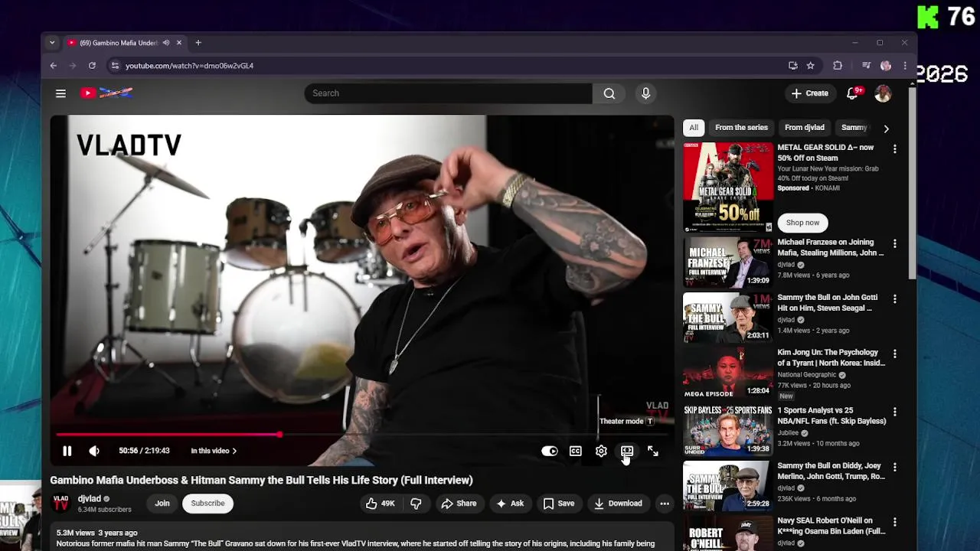
Task: Open options for Metal Gear Solid ad
Action: pyautogui.click(x=894, y=148)
